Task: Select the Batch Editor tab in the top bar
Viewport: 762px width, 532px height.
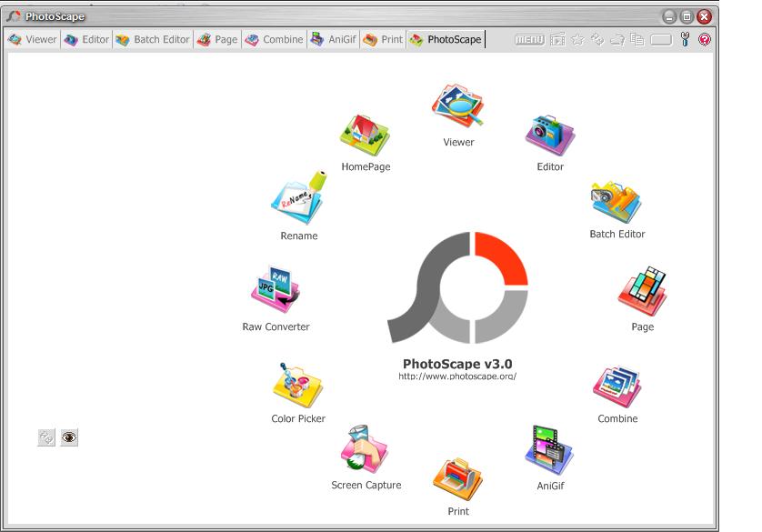Action: point(153,39)
